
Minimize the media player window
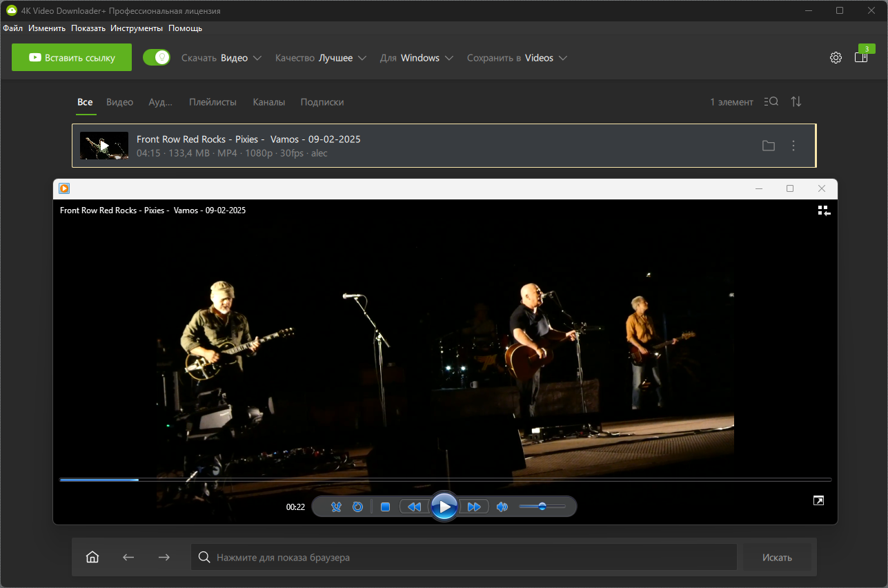pyautogui.click(x=759, y=188)
